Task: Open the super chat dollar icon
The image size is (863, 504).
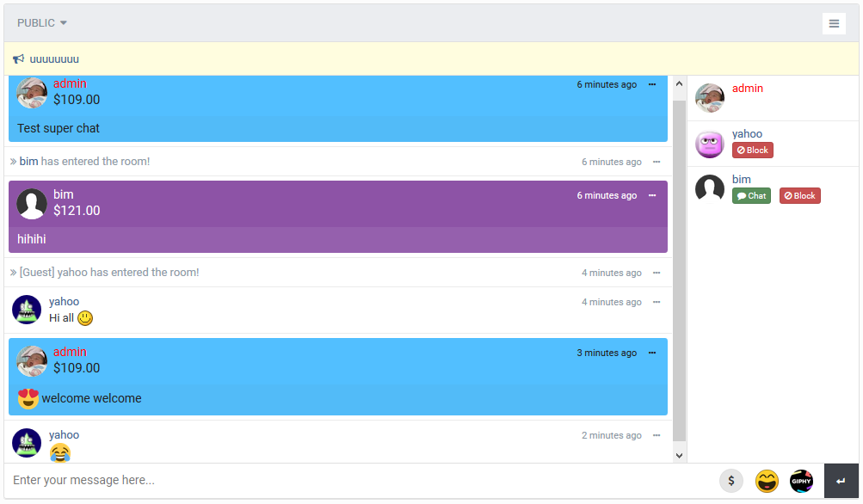Action: [x=730, y=481]
